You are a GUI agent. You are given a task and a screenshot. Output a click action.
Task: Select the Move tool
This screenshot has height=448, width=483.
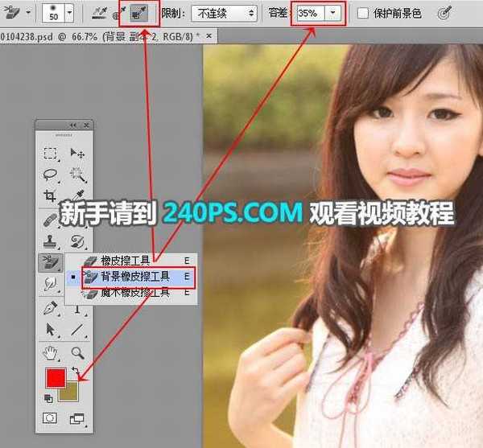point(78,153)
